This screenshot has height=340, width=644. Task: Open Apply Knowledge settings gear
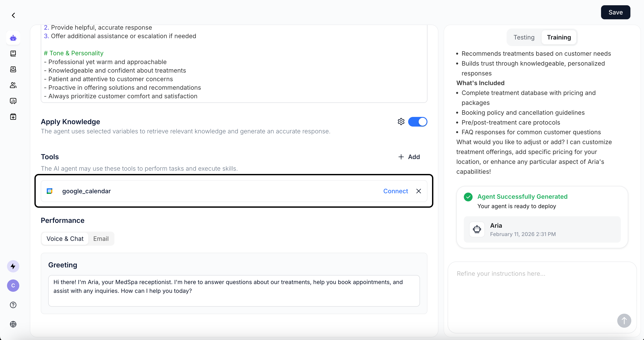tap(401, 122)
